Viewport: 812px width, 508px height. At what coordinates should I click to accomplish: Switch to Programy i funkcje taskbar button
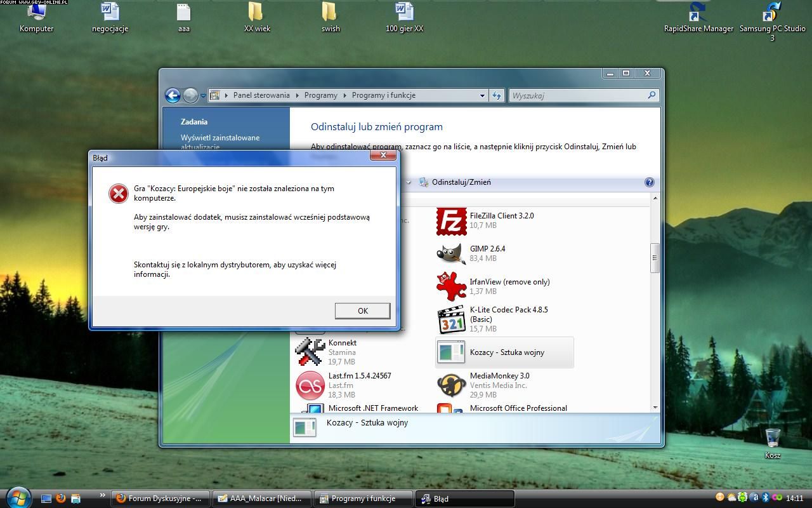click(363, 498)
